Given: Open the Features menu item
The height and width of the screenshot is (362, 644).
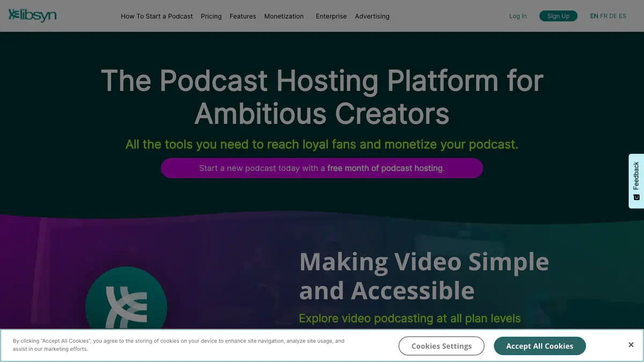Looking at the screenshot, I should (243, 16).
